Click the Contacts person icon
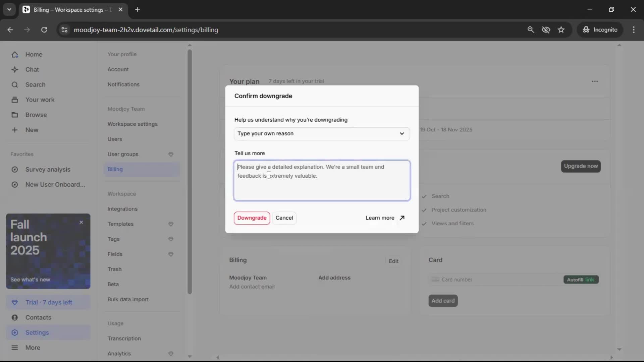 click(15, 317)
